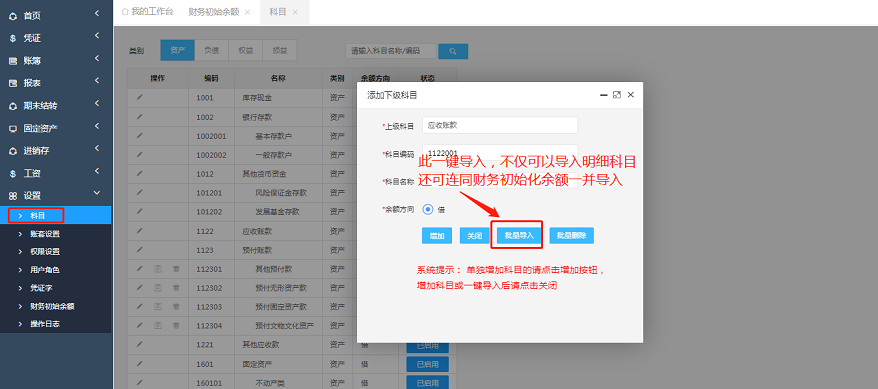Close the 科目 tab with its x
Image resolution: width=878 pixels, height=389 pixels.
click(295, 12)
